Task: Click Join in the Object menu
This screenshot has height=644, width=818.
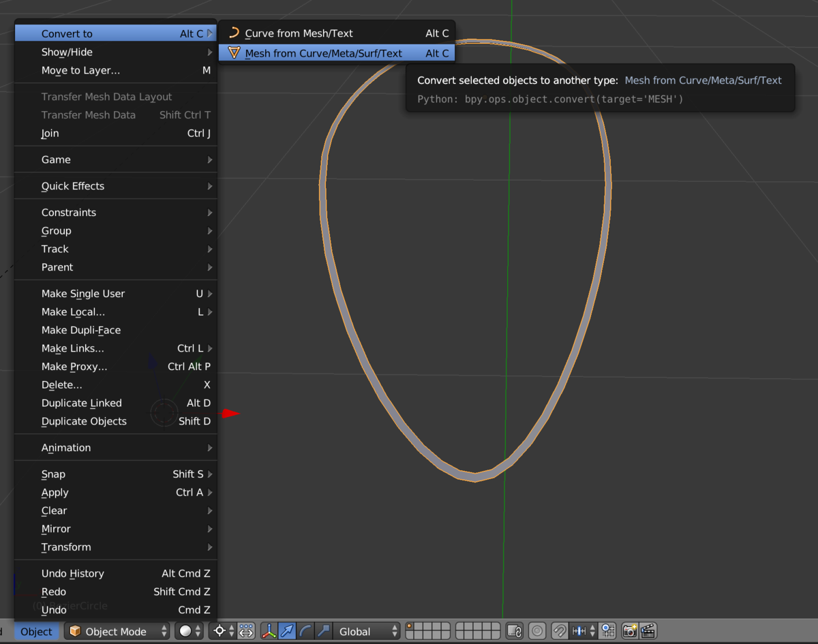Action: click(116, 134)
